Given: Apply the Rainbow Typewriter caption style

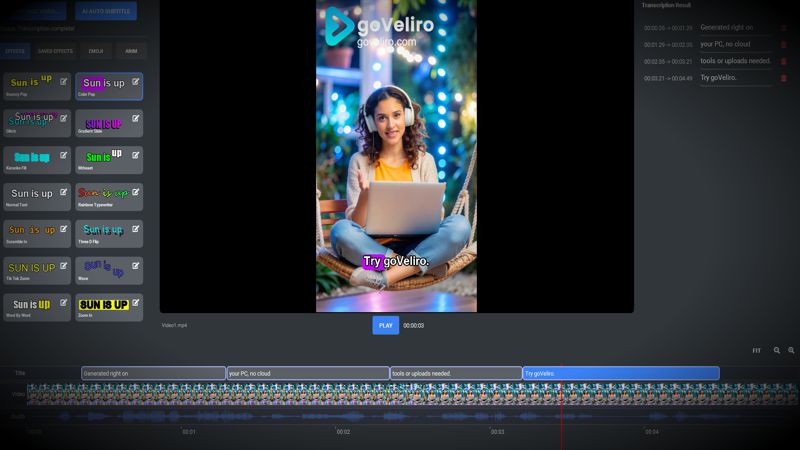Looking at the screenshot, I should click(x=109, y=197).
